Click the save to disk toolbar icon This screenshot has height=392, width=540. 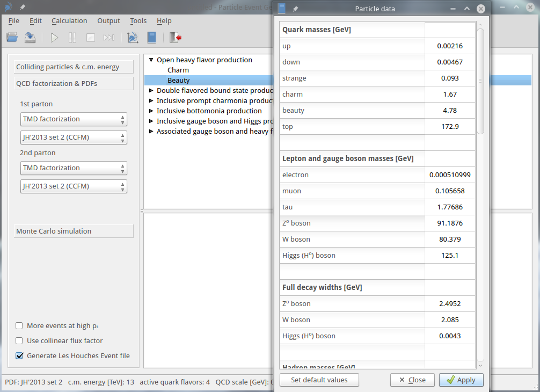tap(30, 38)
